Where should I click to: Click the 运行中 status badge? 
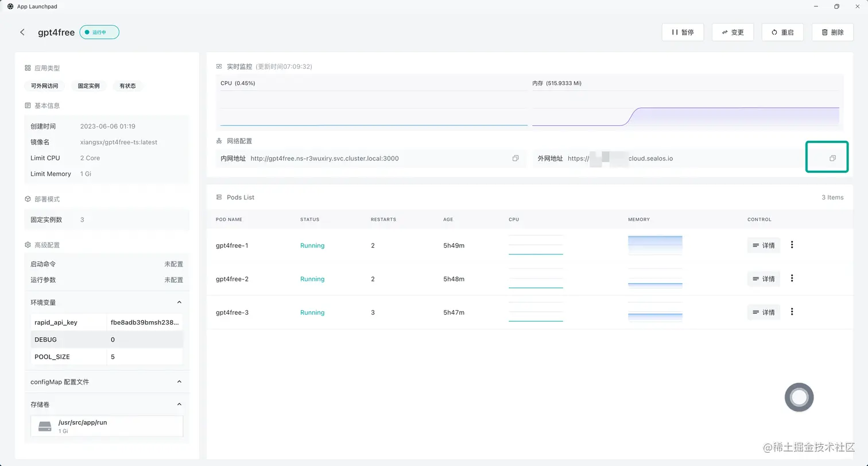99,32
